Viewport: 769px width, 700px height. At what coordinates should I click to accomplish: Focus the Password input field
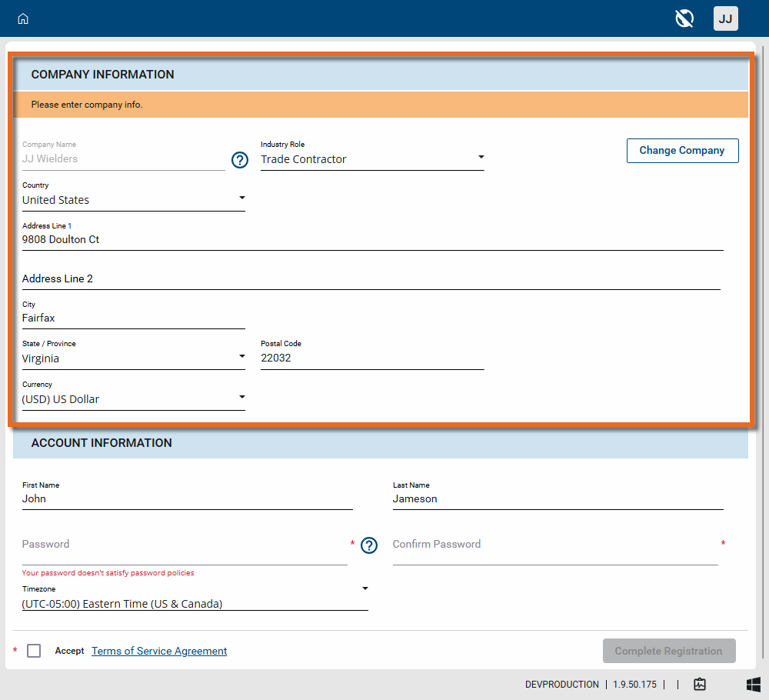[x=185, y=545]
